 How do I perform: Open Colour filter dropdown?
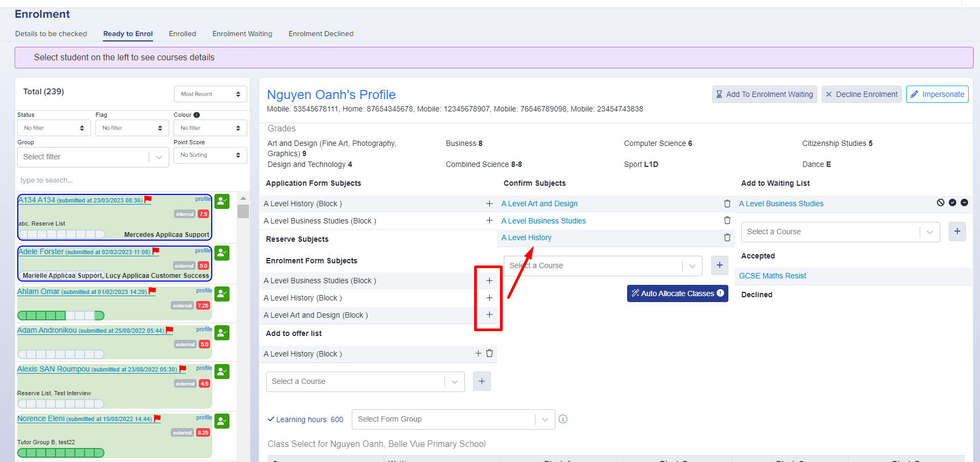[211, 128]
